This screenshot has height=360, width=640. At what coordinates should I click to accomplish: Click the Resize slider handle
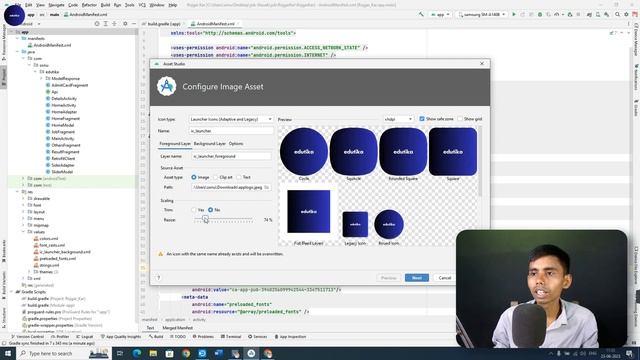(205, 220)
